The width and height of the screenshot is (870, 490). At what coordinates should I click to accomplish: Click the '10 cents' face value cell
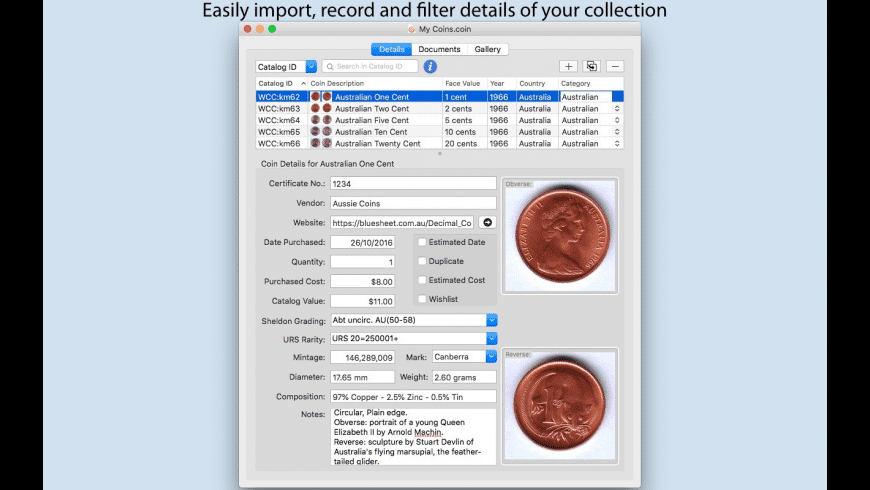(460, 132)
